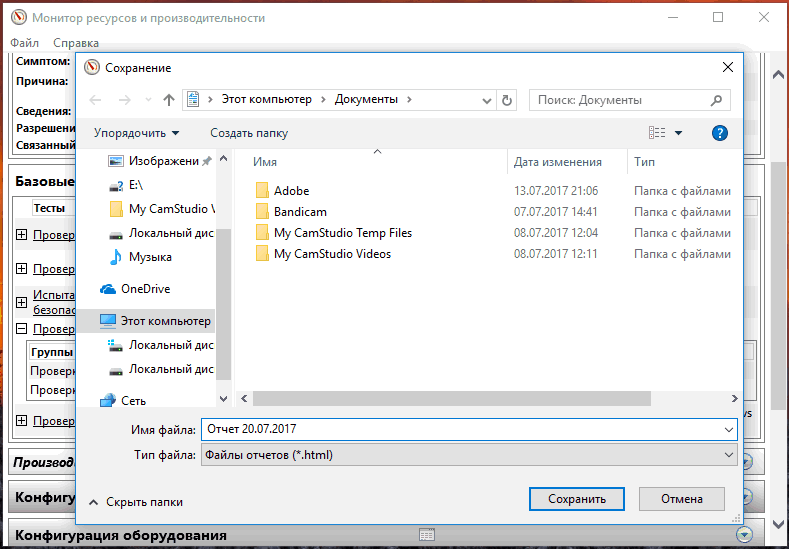Click the Отмена button
This screenshot has width=789, height=549.
tap(682, 499)
